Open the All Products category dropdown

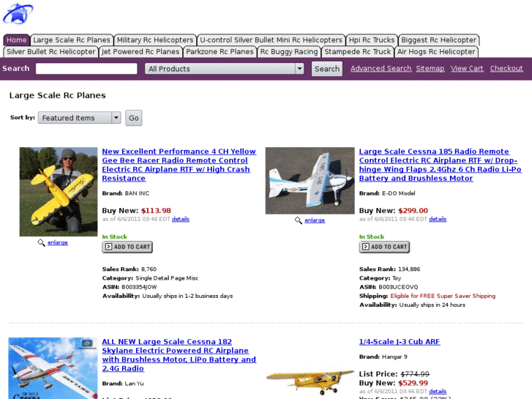(224, 69)
